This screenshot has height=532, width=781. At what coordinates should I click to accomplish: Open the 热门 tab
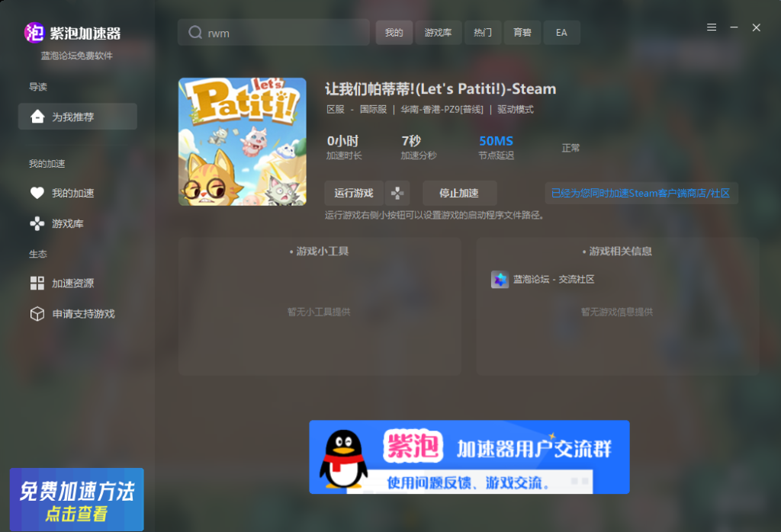483,32
